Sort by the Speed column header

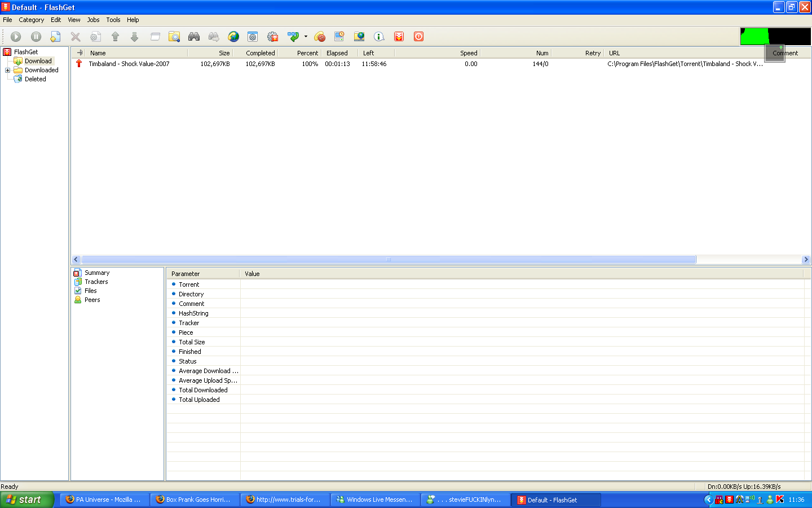tap(437, 53)
